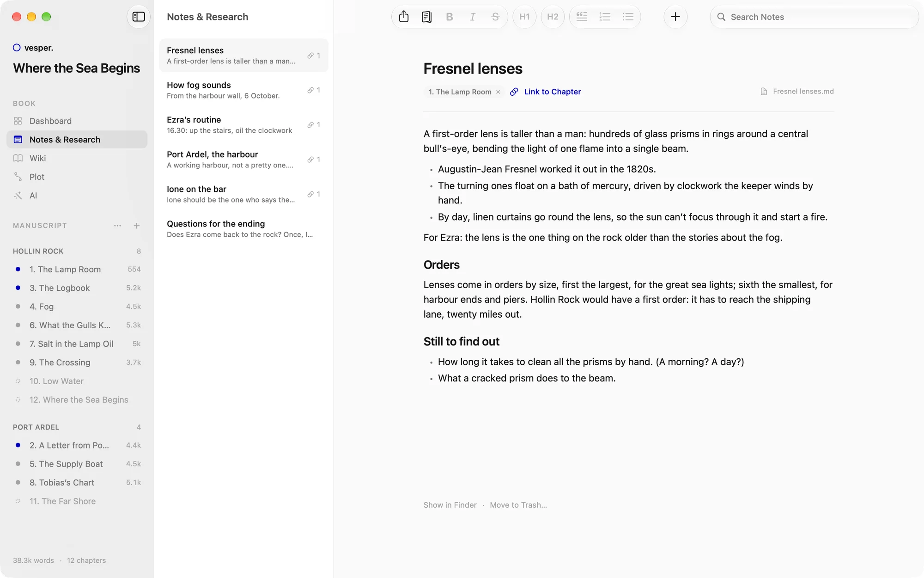
Task: Toggle the sidebar panel icon
Action: point(139,17)
